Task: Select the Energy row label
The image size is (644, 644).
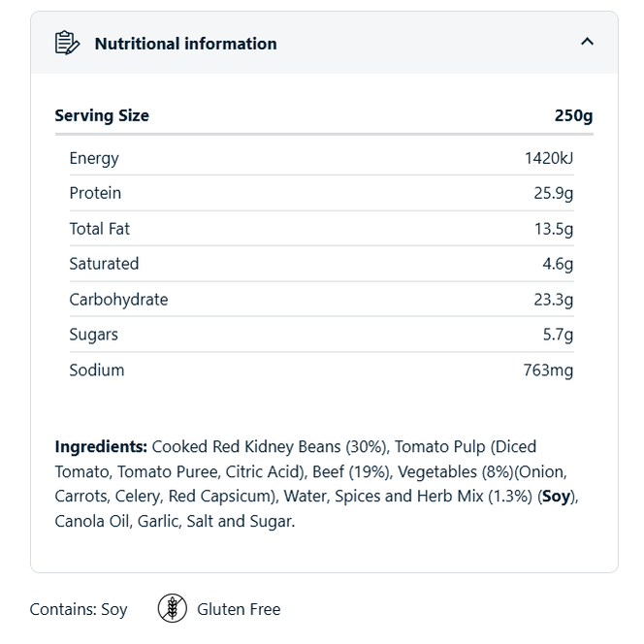Action: (x=94, y=158)
